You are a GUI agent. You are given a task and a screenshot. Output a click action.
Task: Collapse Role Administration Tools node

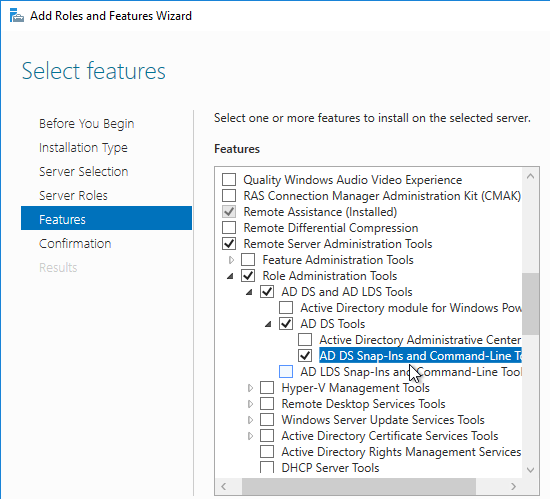(230, 276)
